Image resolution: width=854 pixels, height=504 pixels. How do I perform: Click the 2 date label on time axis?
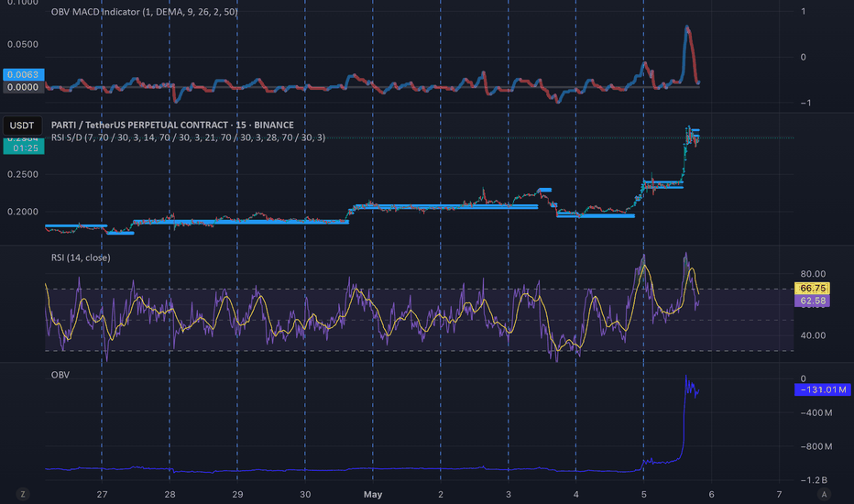(x=441, y=494)
